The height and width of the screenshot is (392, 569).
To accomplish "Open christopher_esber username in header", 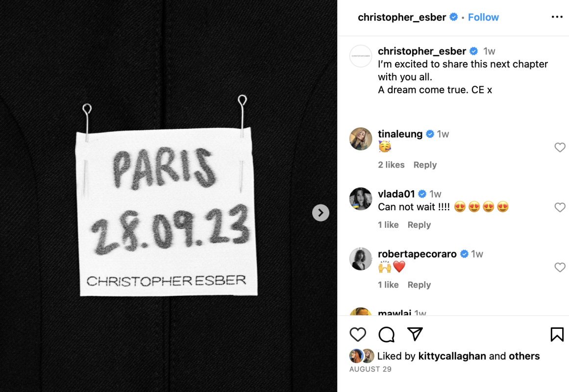I will 402,17.
